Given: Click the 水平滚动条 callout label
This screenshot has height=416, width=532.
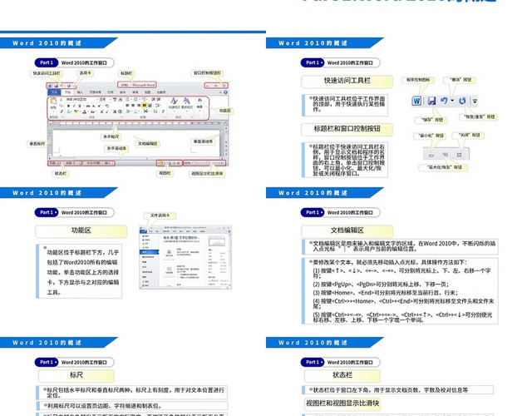Looking at the screenshot, I should coord(116,148).
